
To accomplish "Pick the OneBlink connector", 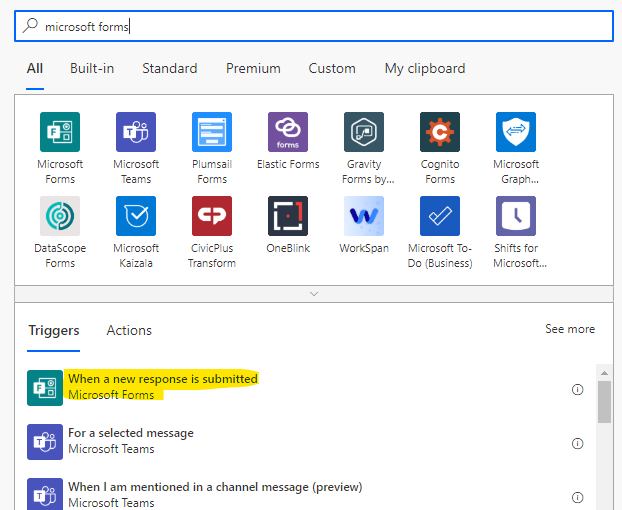I will (x=288, y=216).
